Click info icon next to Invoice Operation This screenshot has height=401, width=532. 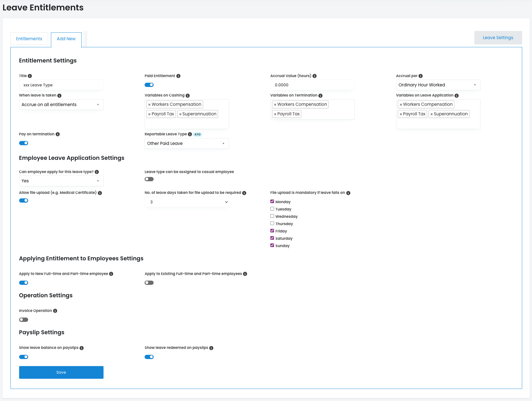[x=55, y=311]
